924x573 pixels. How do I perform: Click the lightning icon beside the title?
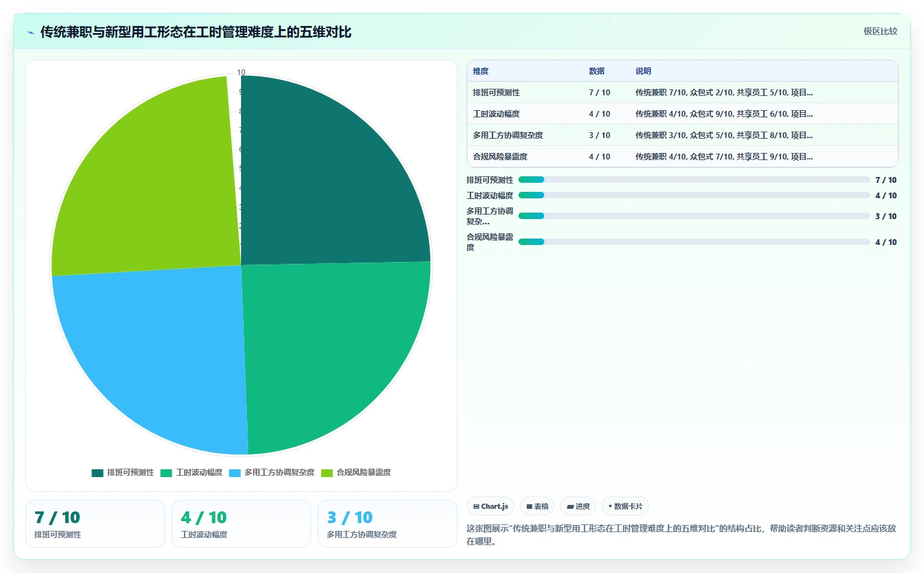tap(30, 32)
